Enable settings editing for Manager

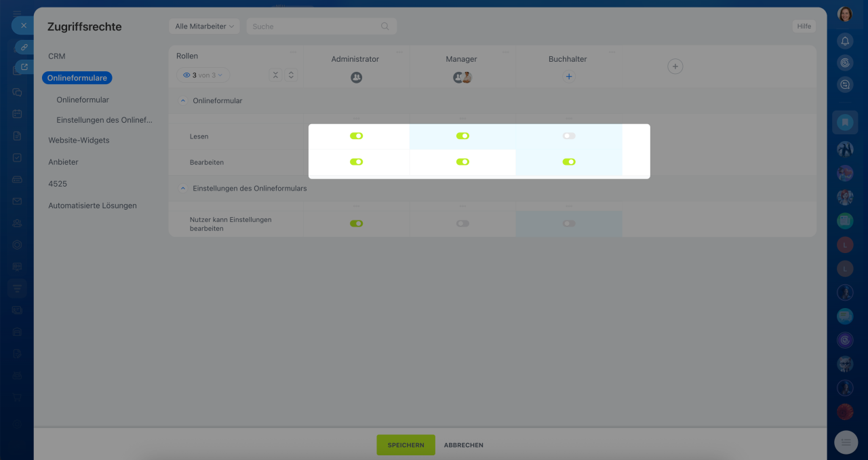[462, 223]
